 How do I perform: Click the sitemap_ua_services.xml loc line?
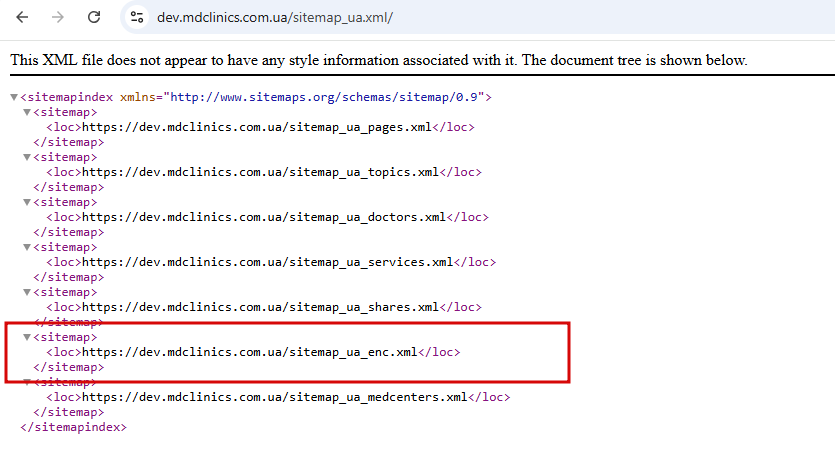pos(271,262)
